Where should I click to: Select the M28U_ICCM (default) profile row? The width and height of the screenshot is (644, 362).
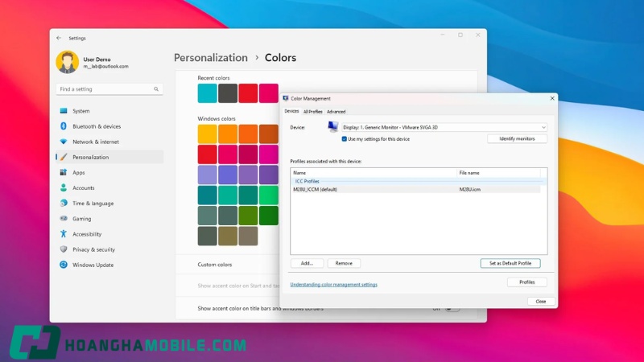tap(415, 189)
